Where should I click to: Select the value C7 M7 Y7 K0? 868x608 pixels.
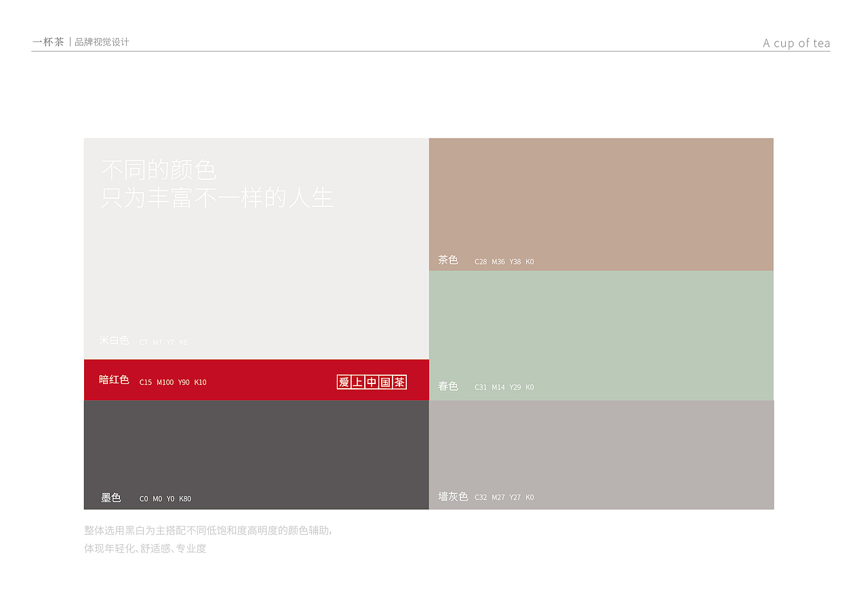click(163, 342)
